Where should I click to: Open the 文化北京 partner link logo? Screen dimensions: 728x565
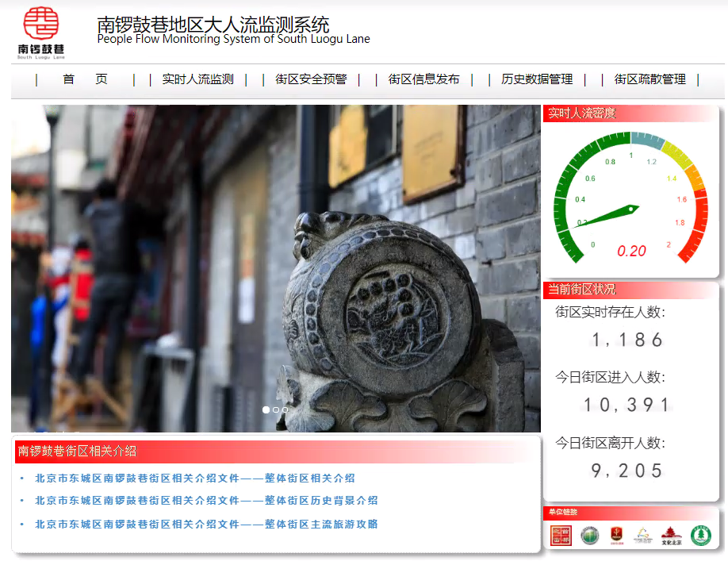pos(672,536)
